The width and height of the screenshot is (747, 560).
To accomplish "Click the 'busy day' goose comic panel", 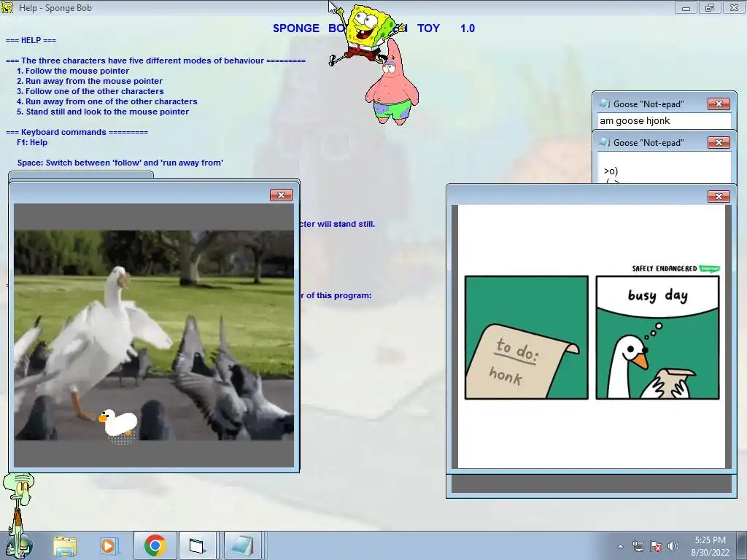I will click(x=657, y=337).
